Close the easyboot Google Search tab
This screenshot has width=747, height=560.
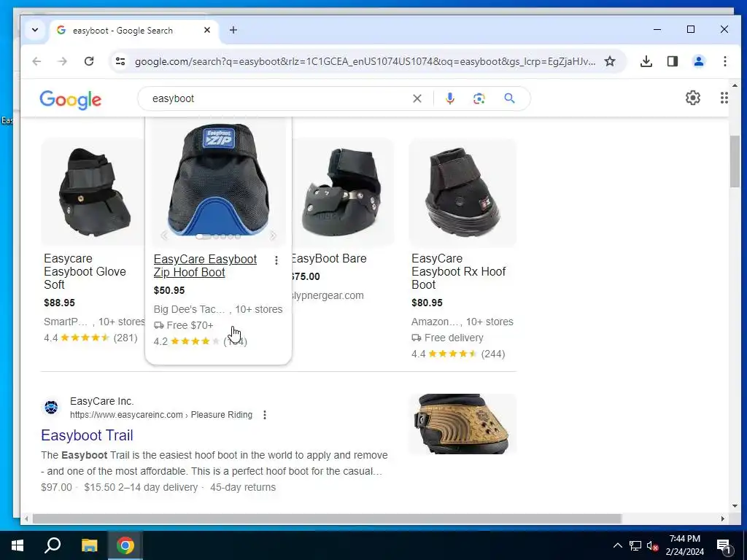tap(206, 30)
